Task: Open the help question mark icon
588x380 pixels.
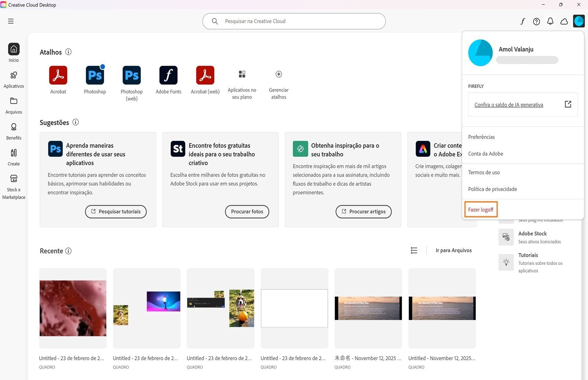Action: 537,21
